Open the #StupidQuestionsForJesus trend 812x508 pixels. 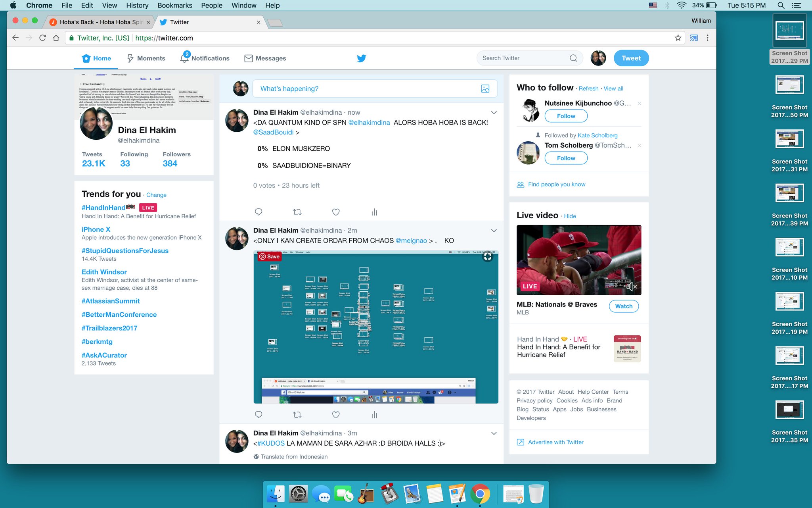[x=125, y=251]
